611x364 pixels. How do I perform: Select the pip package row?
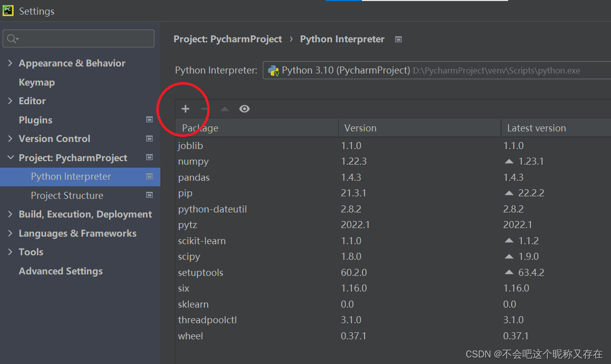point(393,193)
